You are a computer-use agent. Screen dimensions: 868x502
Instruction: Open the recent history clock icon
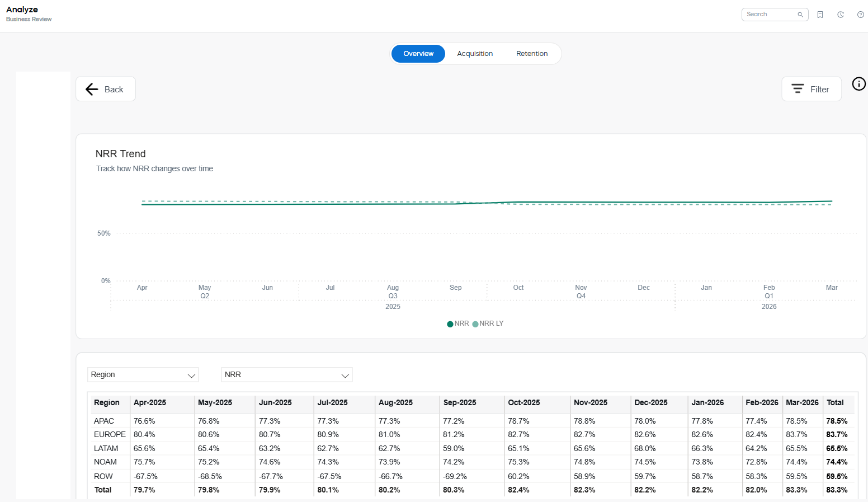(840, 14)
